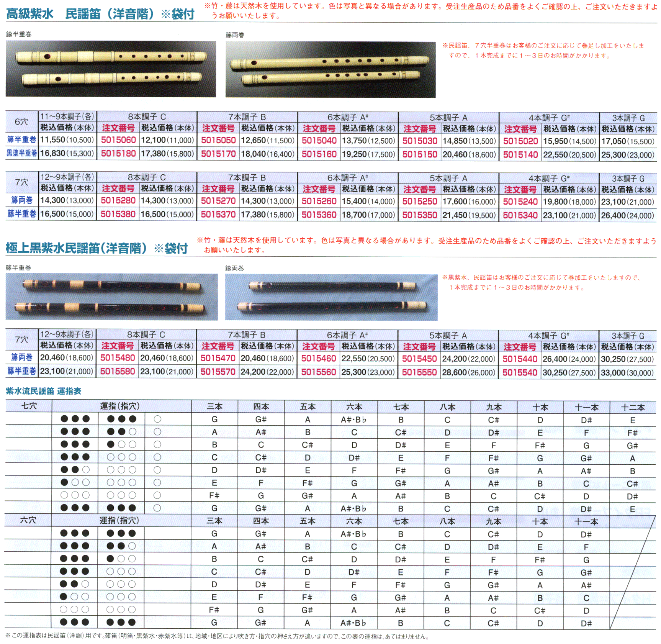Select order number 5015180
661x644 pixels.
tap(118, 154)
